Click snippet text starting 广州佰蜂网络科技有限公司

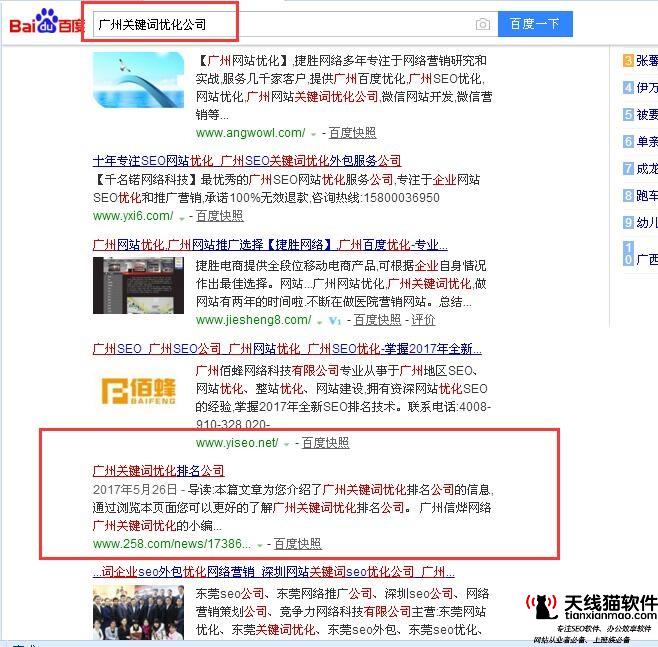[343, 398]
